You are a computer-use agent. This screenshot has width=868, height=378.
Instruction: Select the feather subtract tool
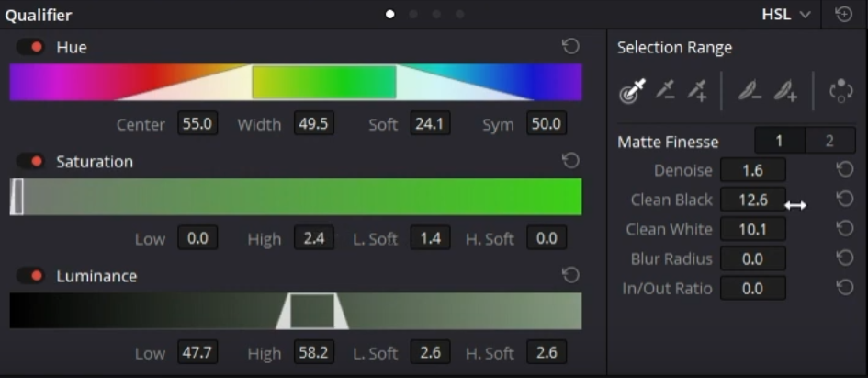point(750,90)
